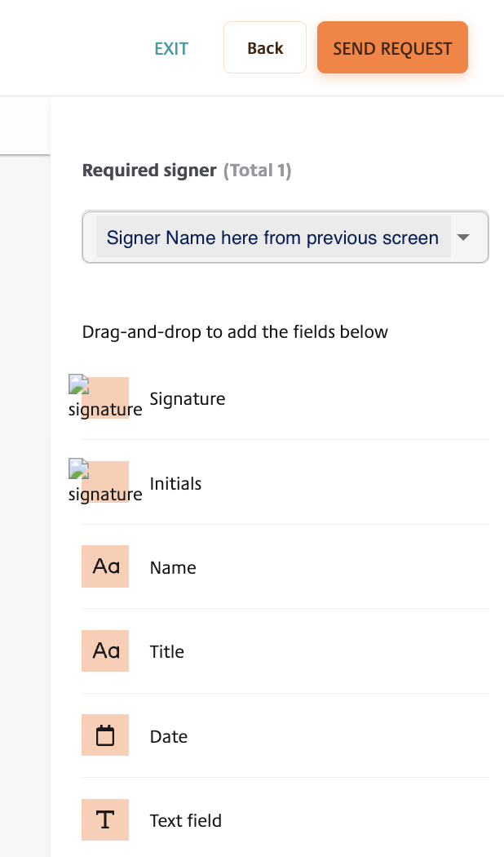Pick the Text field label
This screenshot has height=857, width=504.
click(x=186, y=820)
